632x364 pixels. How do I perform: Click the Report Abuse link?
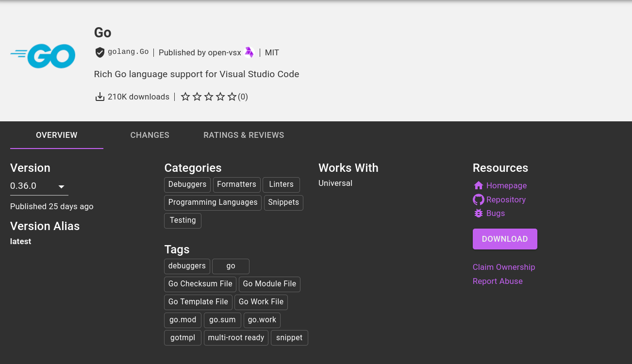tap(498, 281)
